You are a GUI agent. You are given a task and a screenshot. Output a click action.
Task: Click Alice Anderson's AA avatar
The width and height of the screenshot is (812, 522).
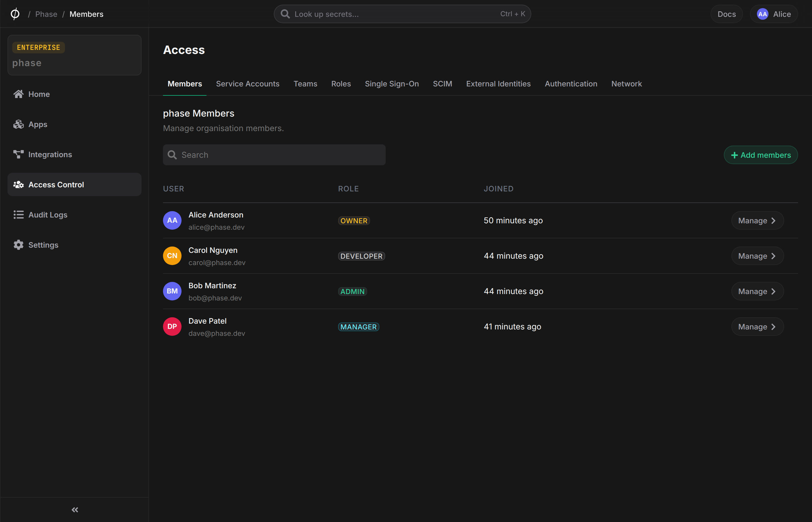[172, 220]
